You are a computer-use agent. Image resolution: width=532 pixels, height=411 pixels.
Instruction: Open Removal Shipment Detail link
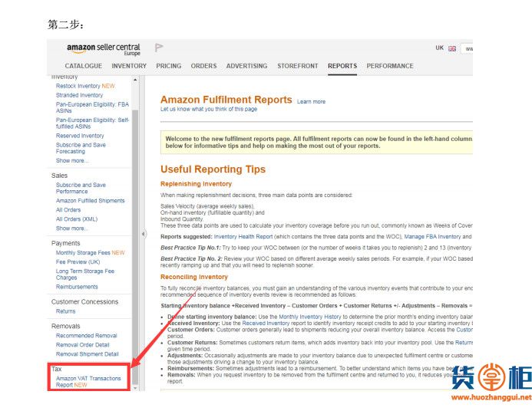[x=88, y=353]
